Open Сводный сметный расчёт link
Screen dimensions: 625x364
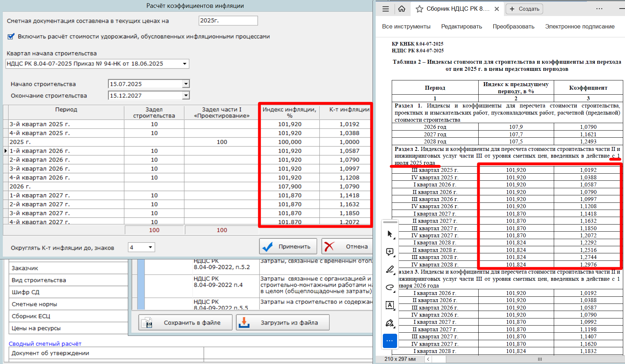point(45,344)
